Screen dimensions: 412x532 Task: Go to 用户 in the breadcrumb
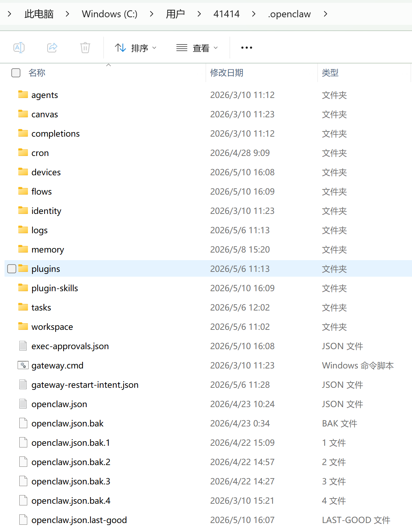click(x=175, y=14)
